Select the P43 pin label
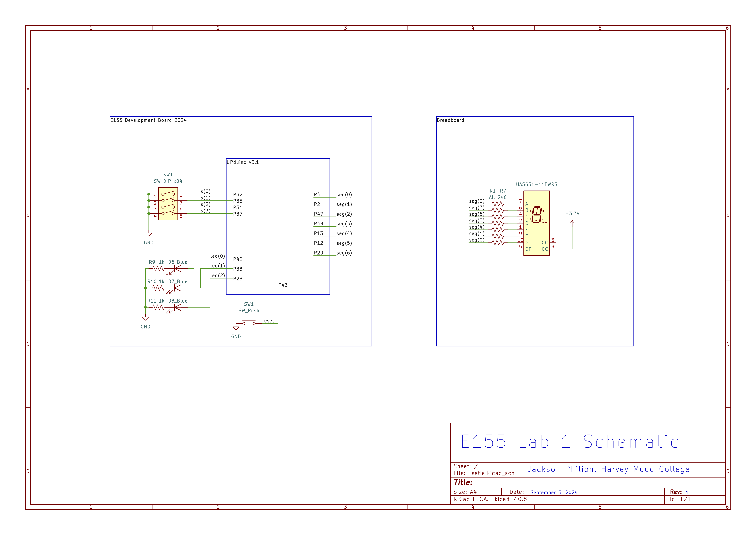756x535 pixels. pyautogui.click(x=283, y=285)
